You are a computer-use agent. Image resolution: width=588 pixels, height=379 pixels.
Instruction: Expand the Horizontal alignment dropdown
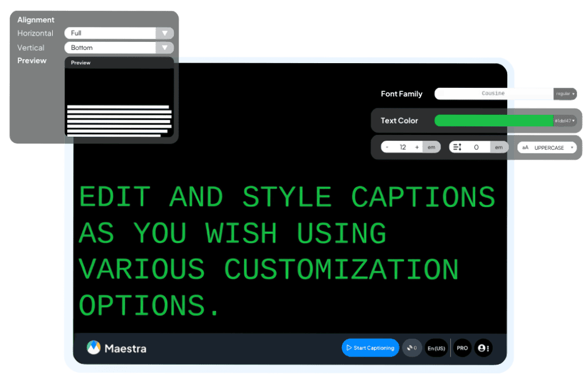tap(165, 33)
